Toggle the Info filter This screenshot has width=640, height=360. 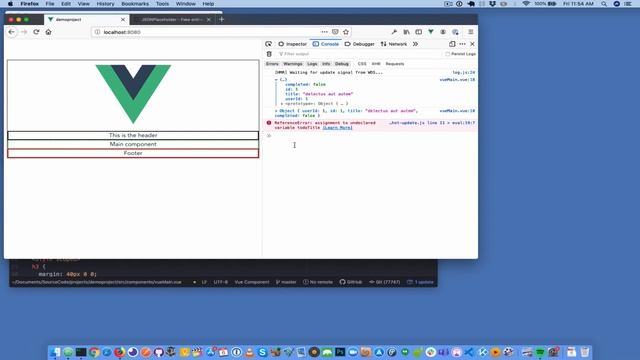tap(326, 64)
